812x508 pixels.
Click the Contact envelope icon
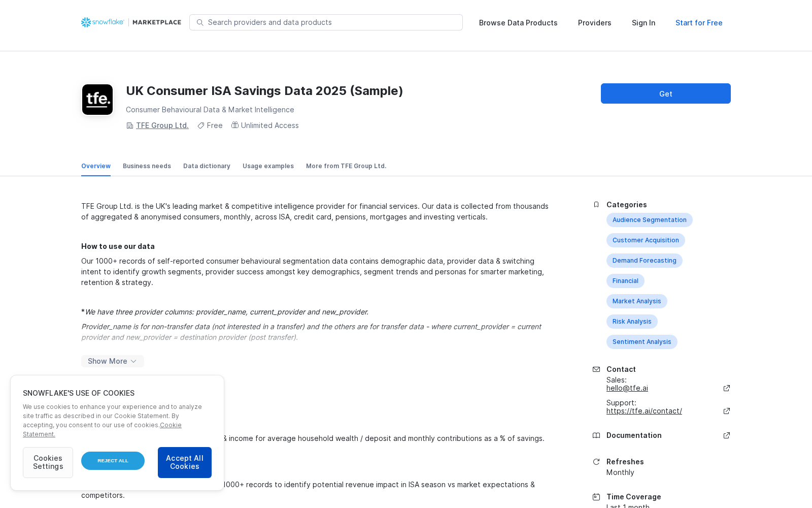596,369
